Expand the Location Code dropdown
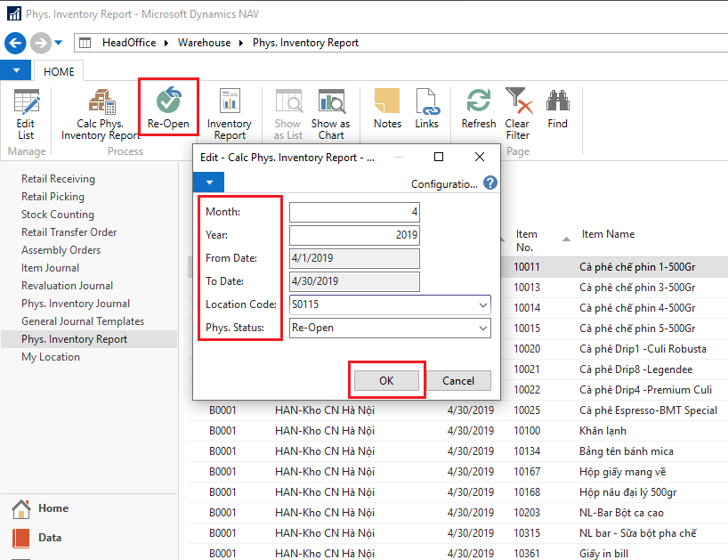 point(483,305)
